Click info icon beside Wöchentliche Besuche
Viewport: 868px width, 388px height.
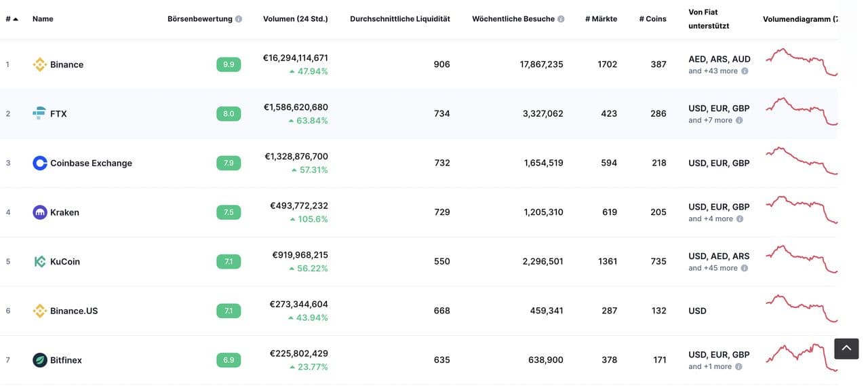coord(561,19)
